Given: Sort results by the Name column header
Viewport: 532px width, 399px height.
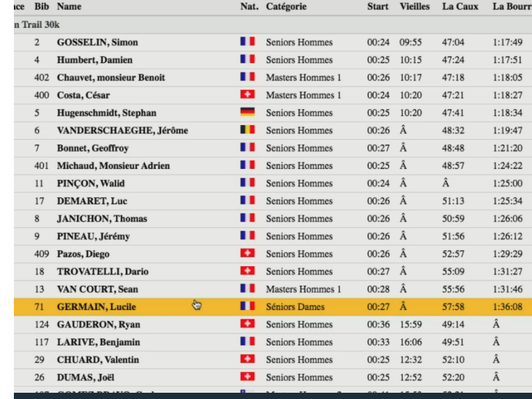Looking at the screenshot, I should tap(69, 6).
